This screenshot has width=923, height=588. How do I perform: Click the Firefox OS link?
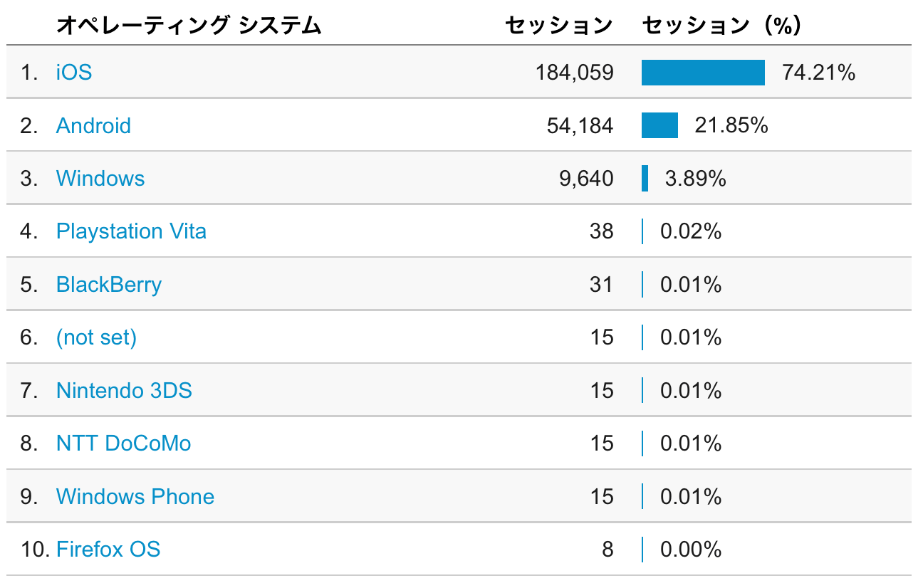(x=108, y=550)
